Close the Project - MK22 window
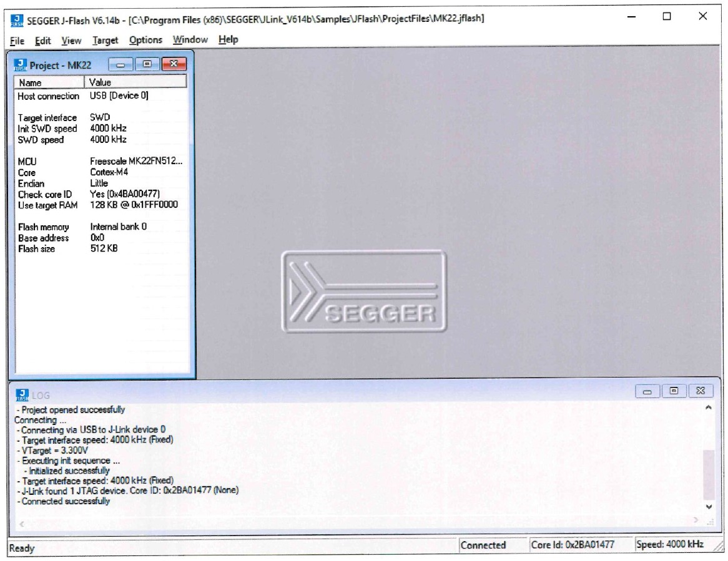Image resolution: width=728 pixels, height=561 pixels. point(174,64)
